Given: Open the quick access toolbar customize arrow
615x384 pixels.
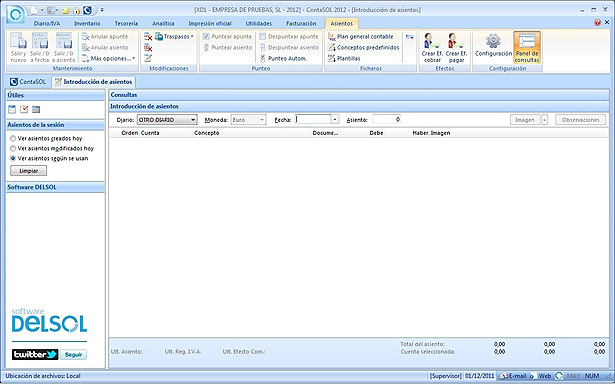Looking at the screenshot, I should point(102,10).
